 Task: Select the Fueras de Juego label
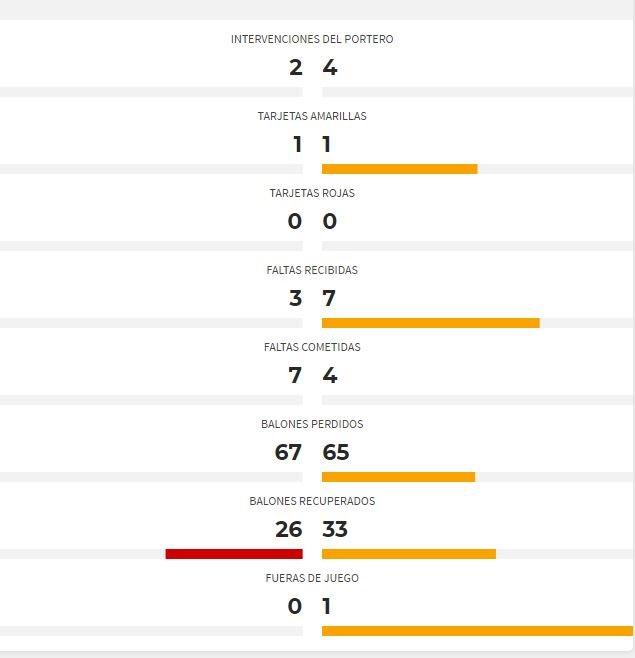click(312, 578)
